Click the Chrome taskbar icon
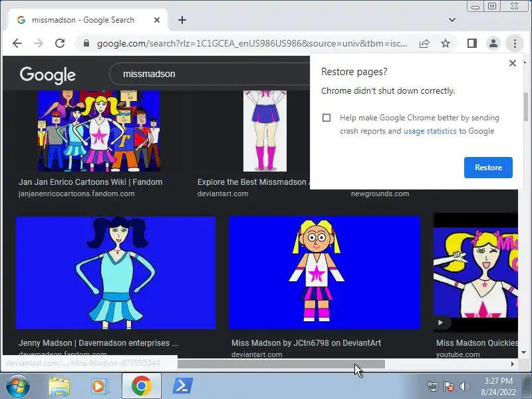The image size is (532, 399). (142, 386)
